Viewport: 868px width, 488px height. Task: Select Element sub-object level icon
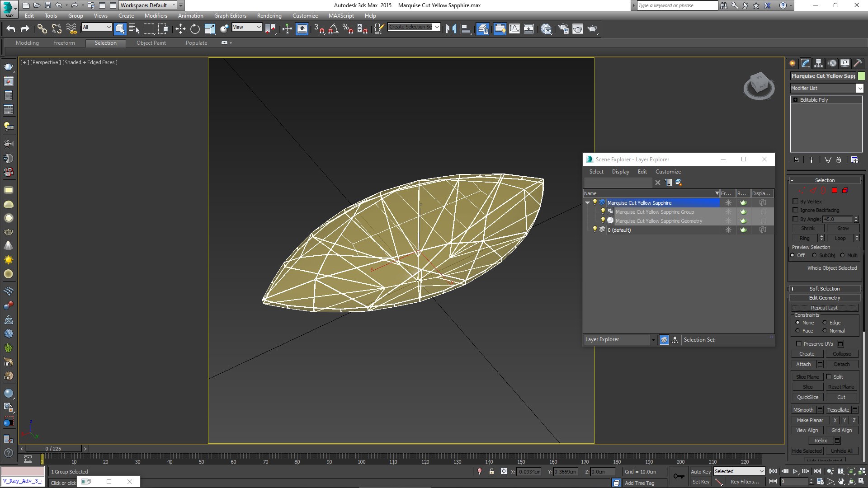click(x=845, y=190)
